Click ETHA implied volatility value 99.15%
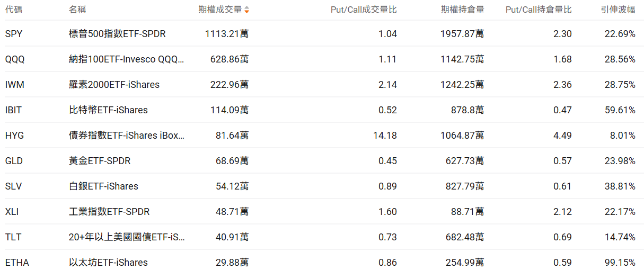The height and width of the screenshot is (270, 644). tap(620, 263)
